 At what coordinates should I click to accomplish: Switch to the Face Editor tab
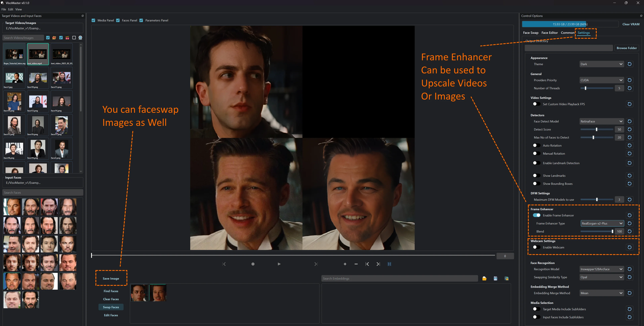pyautogui.click(x=550, y=33)
